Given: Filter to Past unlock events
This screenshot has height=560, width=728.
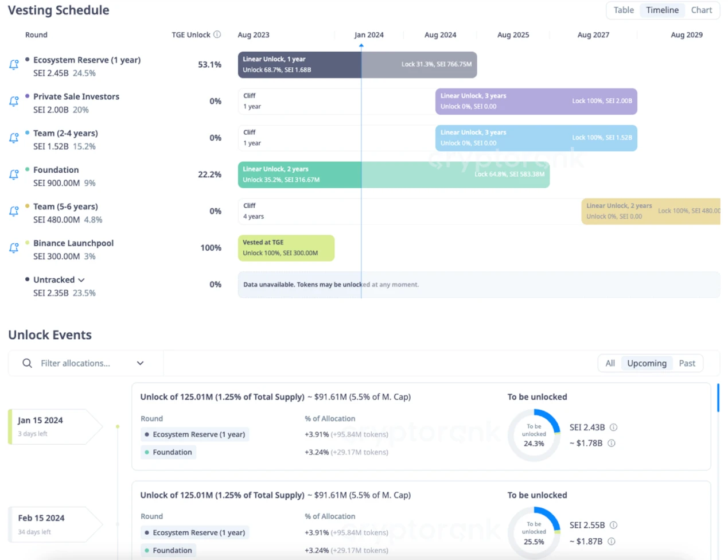Looking at the screenshot, I should (687, 363).
